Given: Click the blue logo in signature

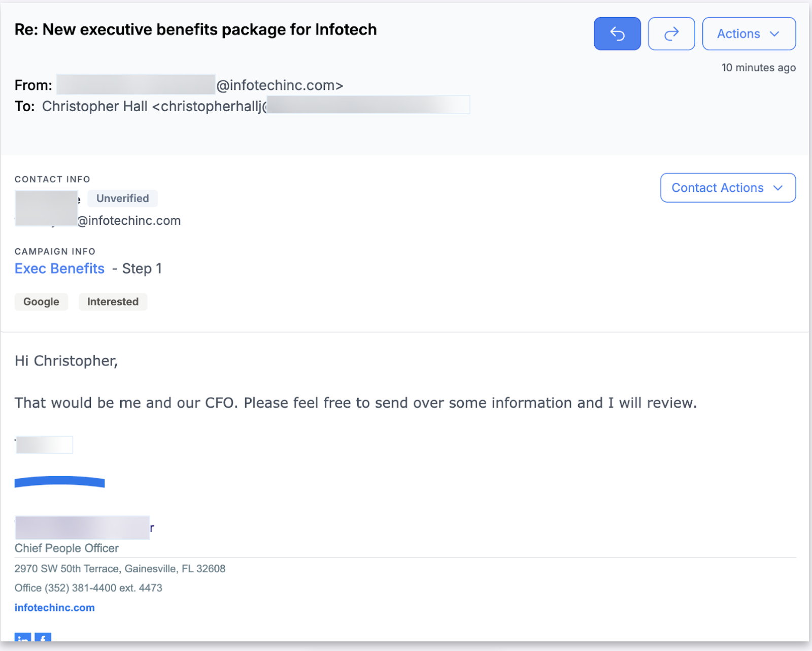Looking at the screenshot, I should tap(59, 482).
